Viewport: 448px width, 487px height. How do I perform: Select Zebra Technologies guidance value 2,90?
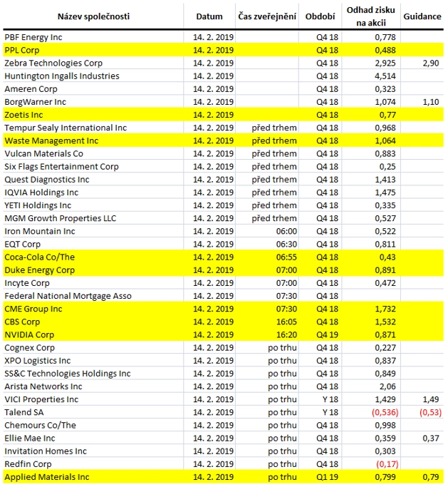pyautogui.click(x=431, y=63)
